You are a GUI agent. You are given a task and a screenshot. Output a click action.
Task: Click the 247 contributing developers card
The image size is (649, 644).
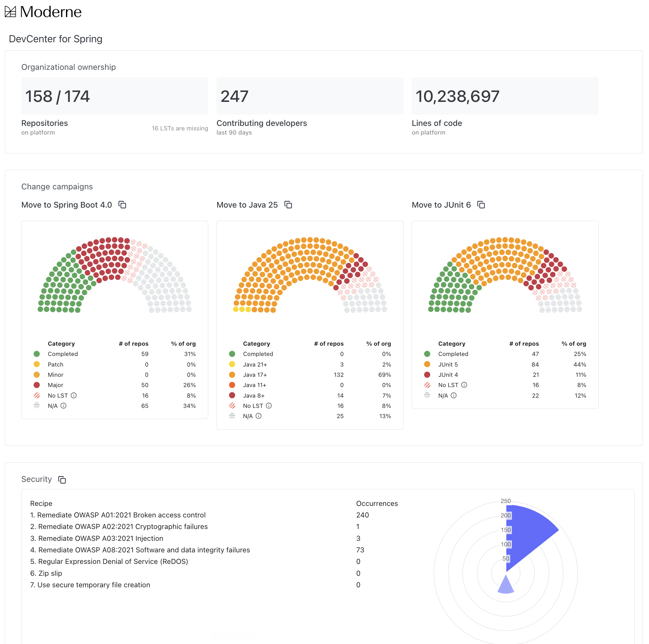tap(310, 96)
